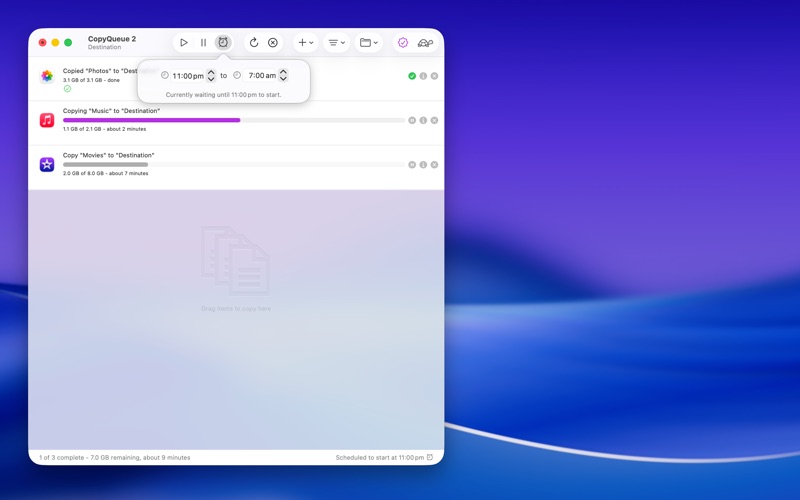This screenshot has height=500, width=800.
Task: Cancel the Music copy task
Action: tap(434, 120)
